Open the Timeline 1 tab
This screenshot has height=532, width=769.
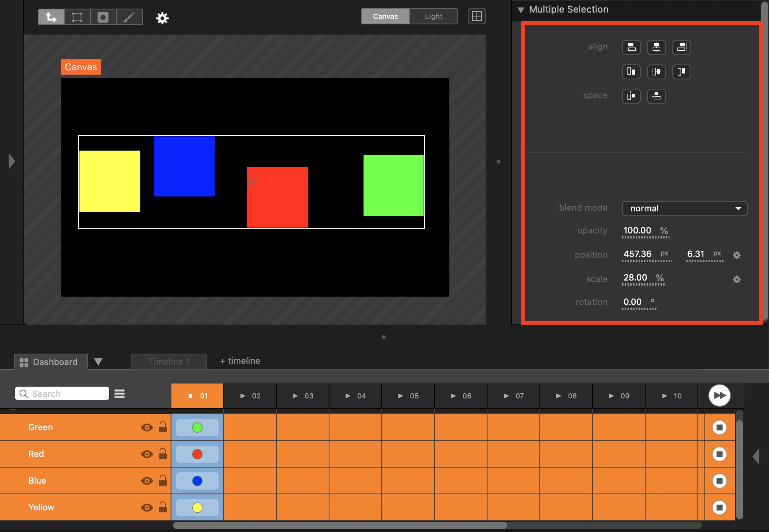coord(169,361)
